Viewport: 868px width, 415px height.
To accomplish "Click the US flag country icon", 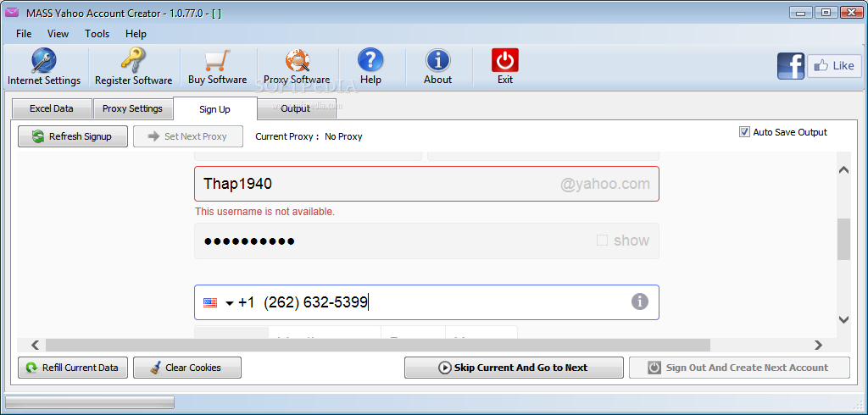I will (x=210, y=302).
